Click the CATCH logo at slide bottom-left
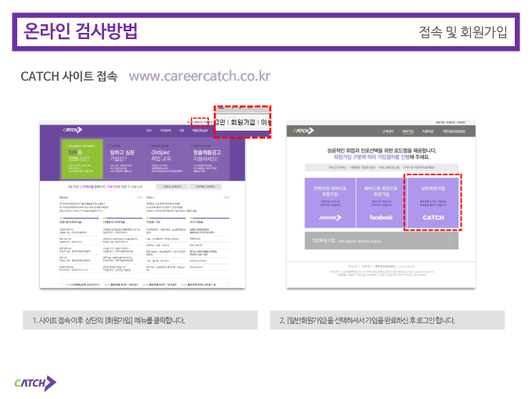Viewport: 532px width, 399px height. (x=35, y=383)
